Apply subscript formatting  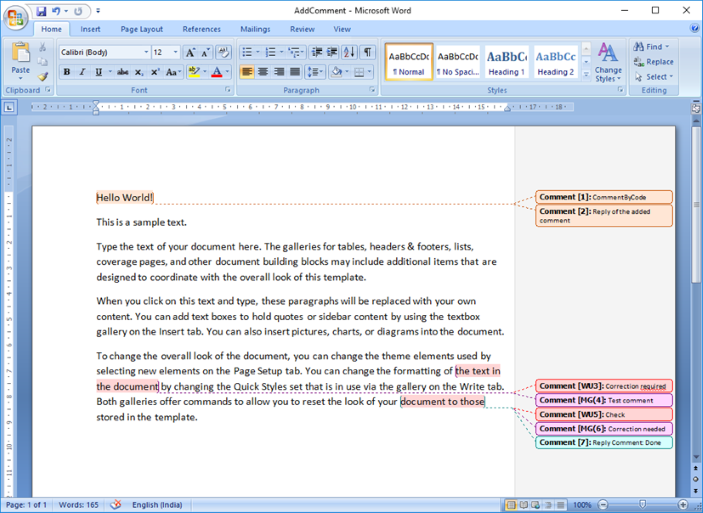click(x=139, y=72)
